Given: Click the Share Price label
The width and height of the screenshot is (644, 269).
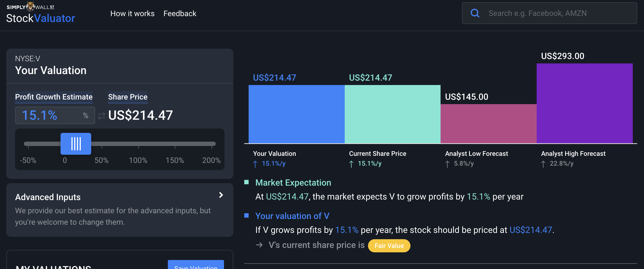Looking at the screenshot, I should click(128, 97).
